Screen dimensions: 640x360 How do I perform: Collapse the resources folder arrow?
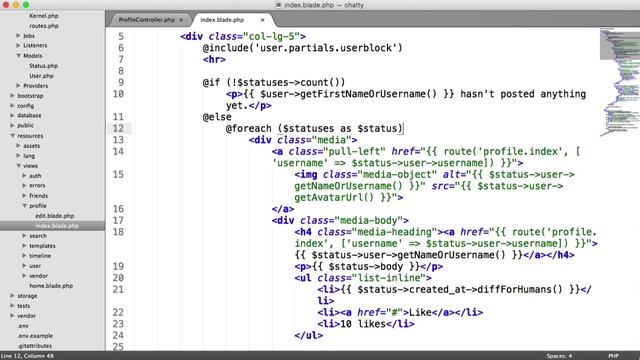13,136
